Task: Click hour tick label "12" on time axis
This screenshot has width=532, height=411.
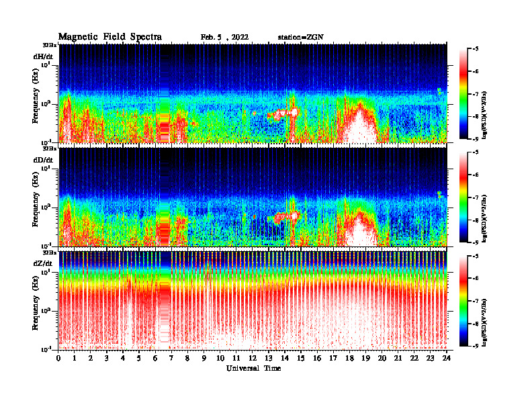Action: [x=253, y=359]
